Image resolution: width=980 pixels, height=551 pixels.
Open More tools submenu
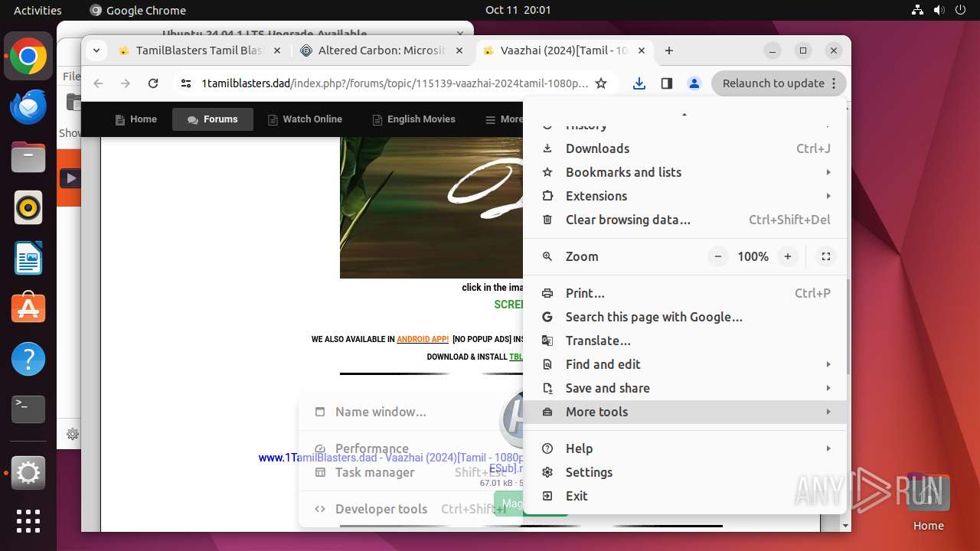[x=685, y=412]
